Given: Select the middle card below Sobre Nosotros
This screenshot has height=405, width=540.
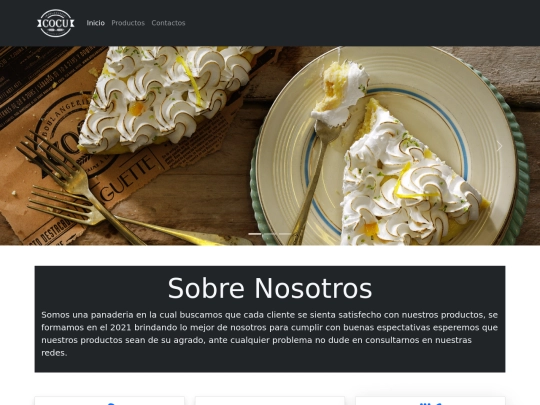Looking at the screenshot, I should [270, 401].
